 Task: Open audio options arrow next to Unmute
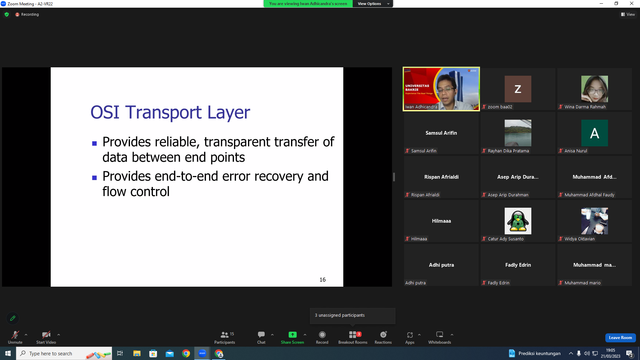(26, 335)
